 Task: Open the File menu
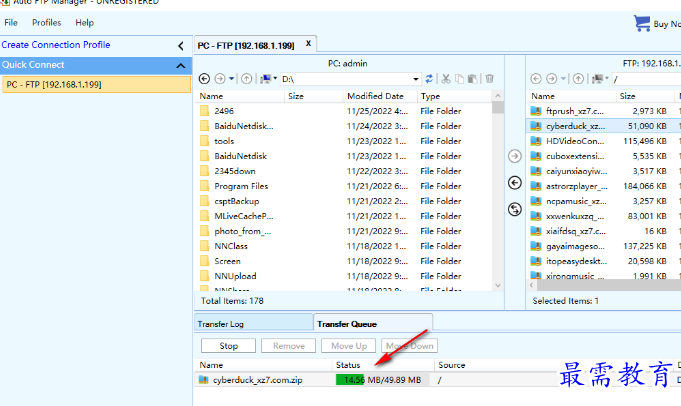(x=11, y=23)
